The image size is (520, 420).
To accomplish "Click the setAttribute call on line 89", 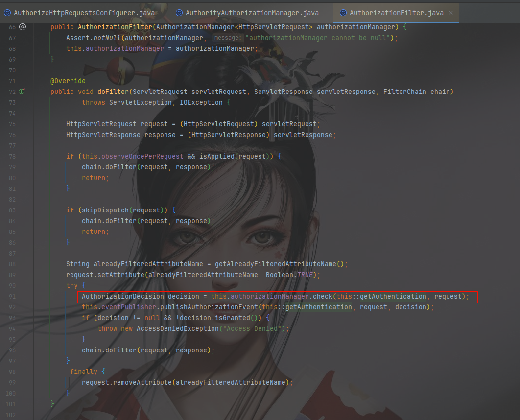I will tap(121, 275).
